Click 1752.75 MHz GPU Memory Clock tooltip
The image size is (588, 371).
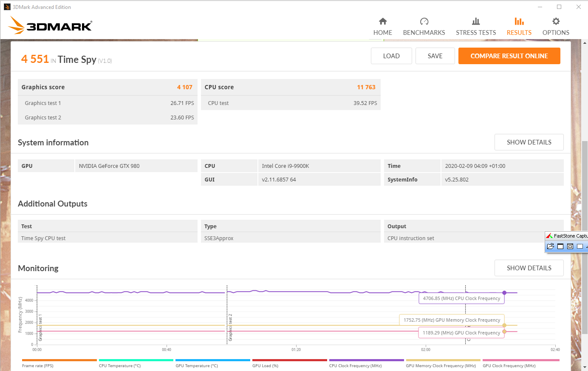point(452,320)
